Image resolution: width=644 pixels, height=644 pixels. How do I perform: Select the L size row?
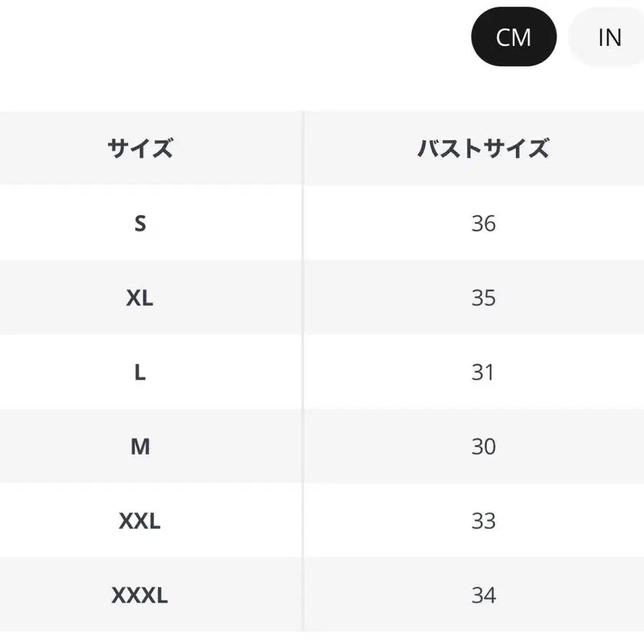[141, 372]
